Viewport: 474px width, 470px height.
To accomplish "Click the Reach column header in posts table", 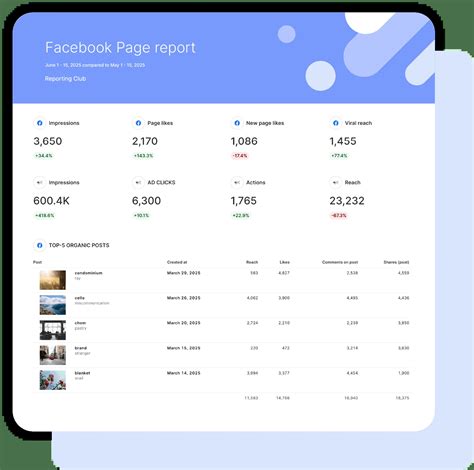I will (x=252, y=262).
